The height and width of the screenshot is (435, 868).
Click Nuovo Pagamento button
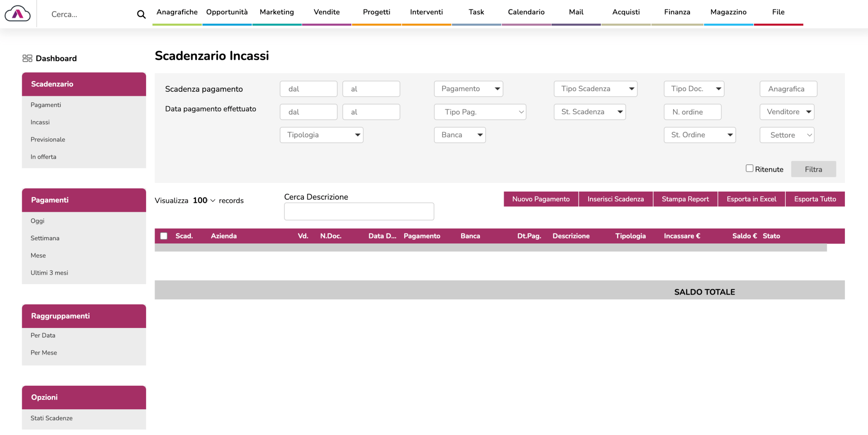pyautogui.click(x=541, y=199)
